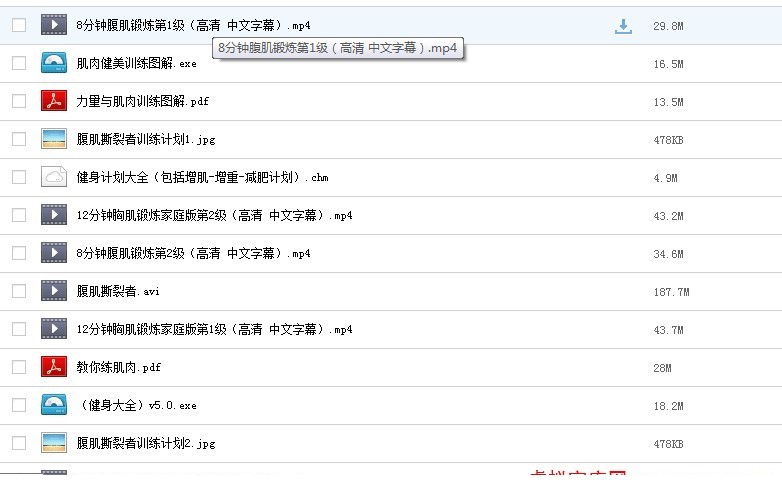Check the box for 力量与肌肉训练图解.pdf
The image size is (782, 498).
click(x=19, y=101)
